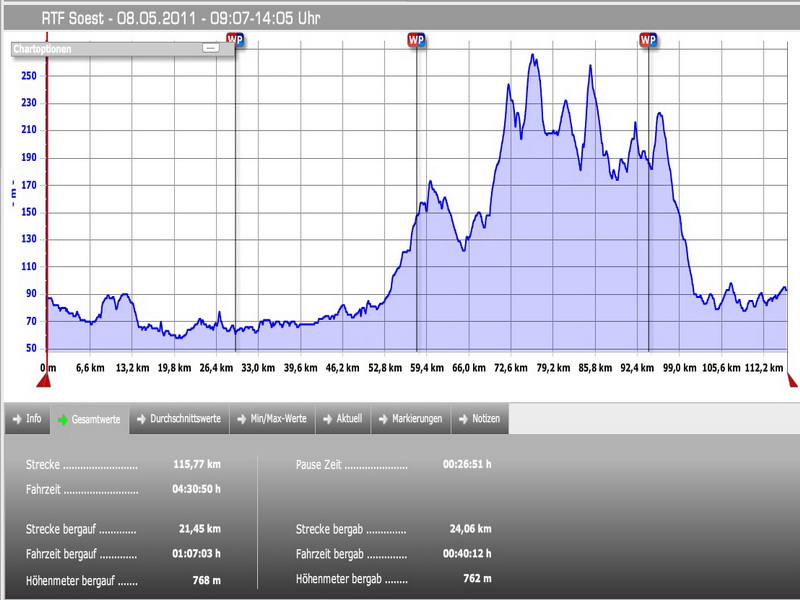Click the arrow icon beside Info
800x600 pixels.
(16, 419)
